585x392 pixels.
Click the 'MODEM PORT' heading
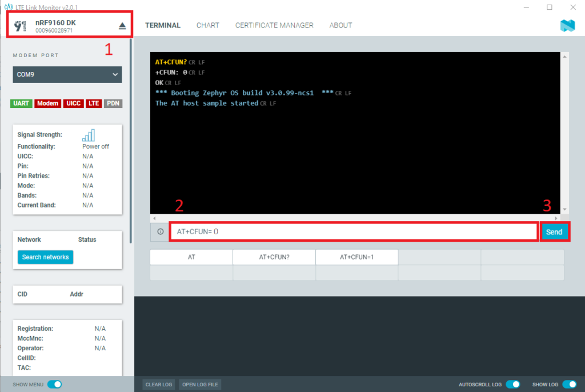tap(36, 55)
